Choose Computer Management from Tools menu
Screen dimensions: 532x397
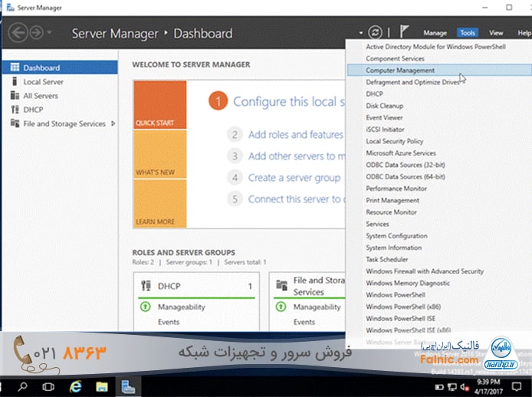coord(400,70)
